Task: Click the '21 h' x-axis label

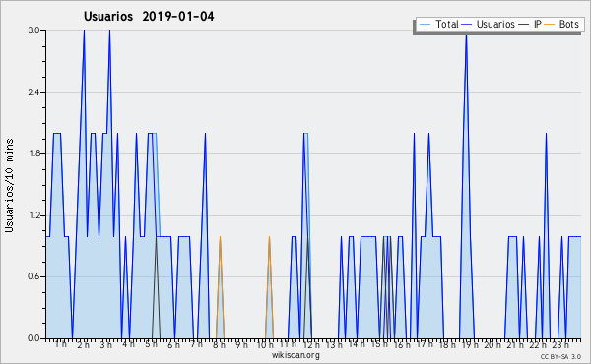Action: coord(515,345)
